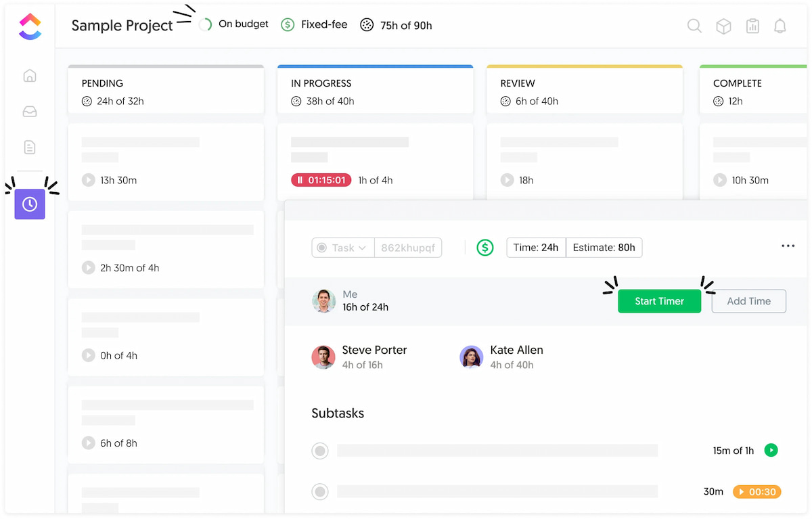Viewport: 812px width, 519px height.
Task: Open the Spaces cube icon
Action: (x=723, y=26)
